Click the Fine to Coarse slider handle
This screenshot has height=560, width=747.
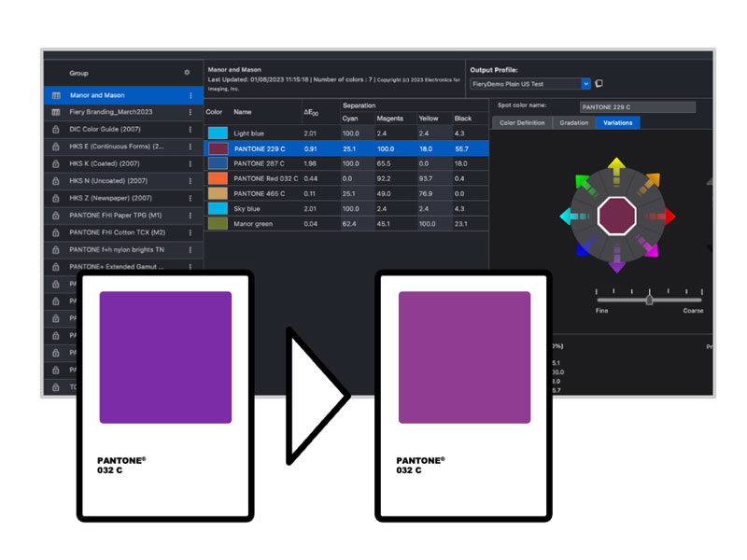tap(650, 300)
